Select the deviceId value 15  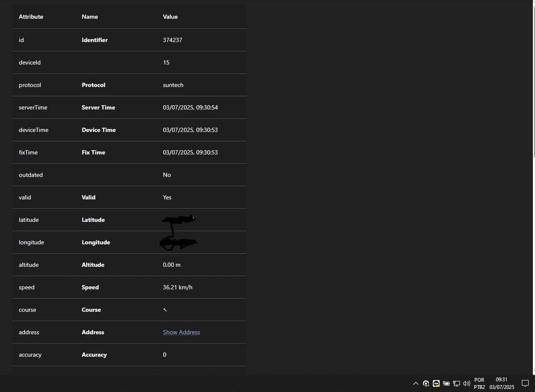click(166, 63)
